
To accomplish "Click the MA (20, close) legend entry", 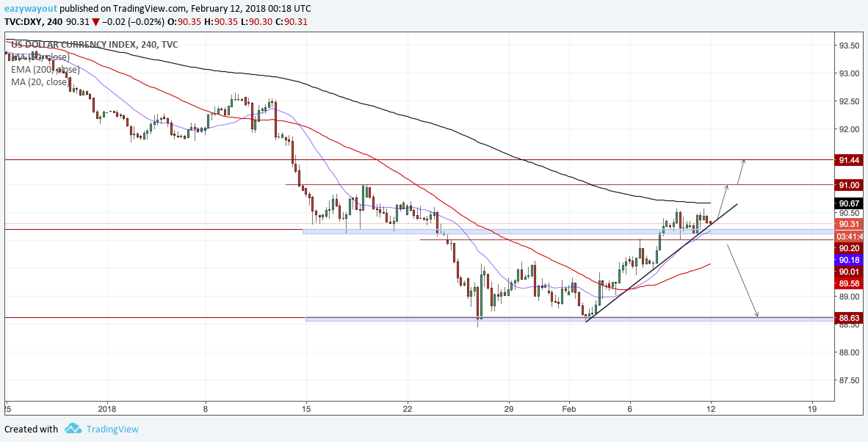I will tap(40, 82).
